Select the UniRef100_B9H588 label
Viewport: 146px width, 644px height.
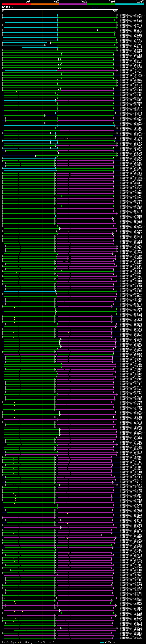[x=131, y=324]
